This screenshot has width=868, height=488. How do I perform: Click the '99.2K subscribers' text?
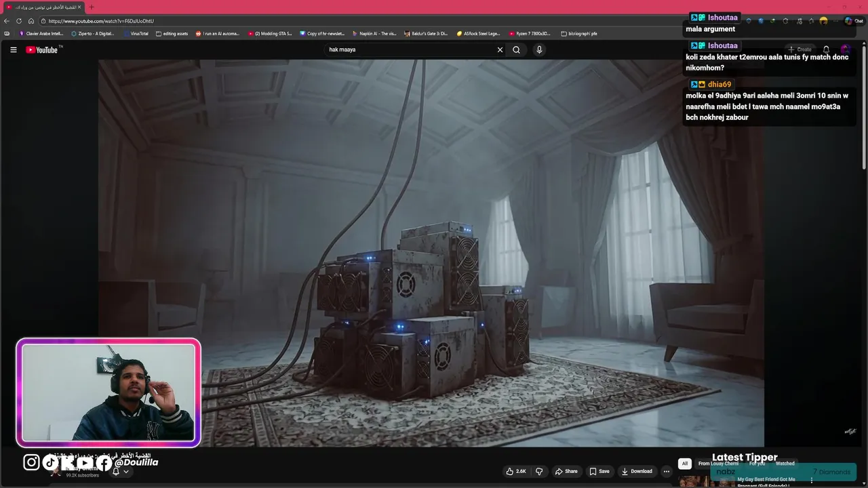(82, 475)
